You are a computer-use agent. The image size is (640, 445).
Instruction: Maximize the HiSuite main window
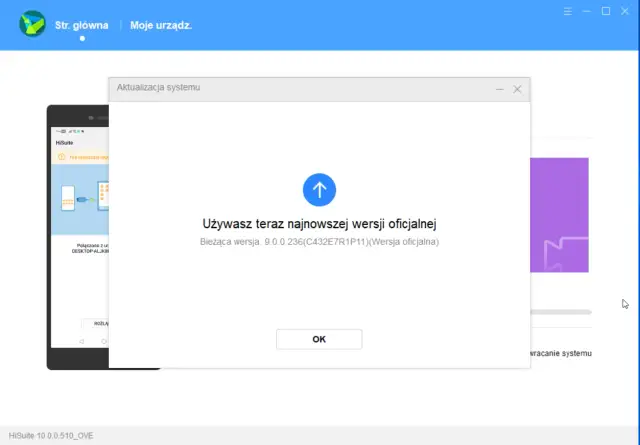tap(606, 11)
